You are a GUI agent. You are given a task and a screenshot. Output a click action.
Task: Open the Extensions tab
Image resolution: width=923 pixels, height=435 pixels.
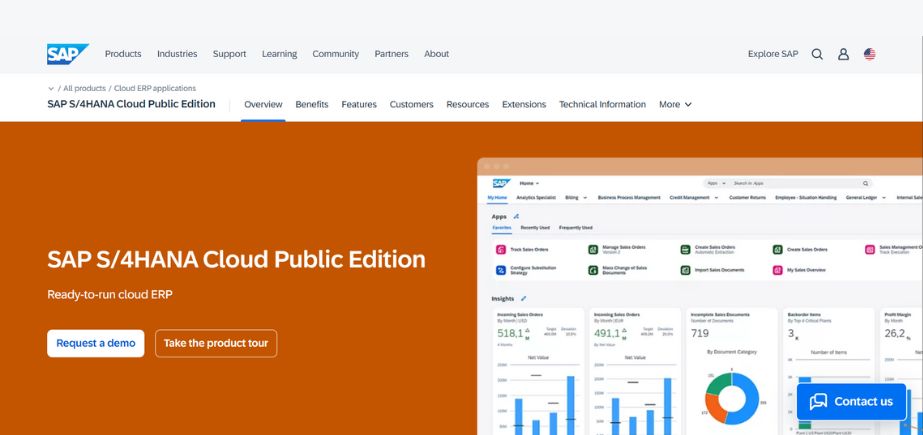click(524, 104)
